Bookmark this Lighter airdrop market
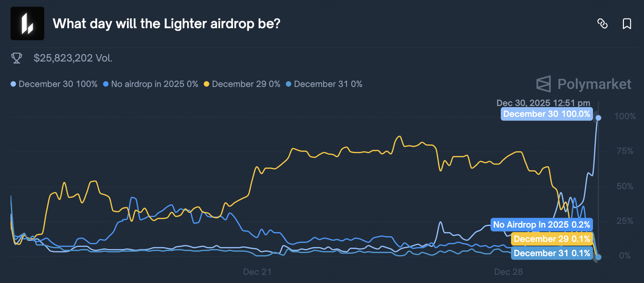The image size is (644, 283). tap(627, 24)
